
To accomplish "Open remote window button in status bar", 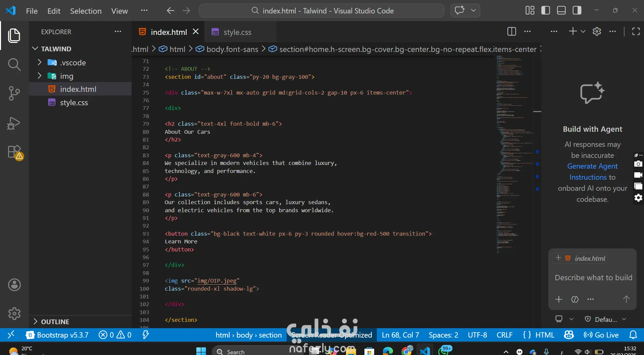I will (x=11, y=335).
